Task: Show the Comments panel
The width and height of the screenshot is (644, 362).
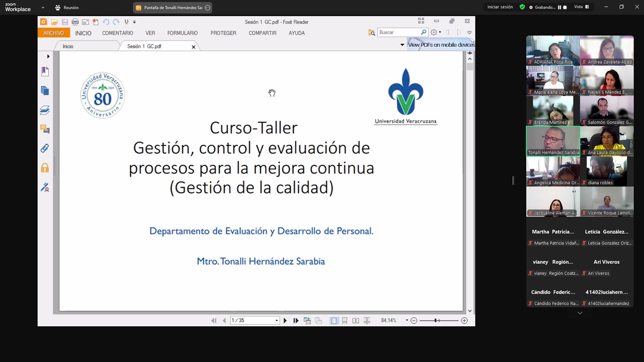Action: tap(45, 129)
